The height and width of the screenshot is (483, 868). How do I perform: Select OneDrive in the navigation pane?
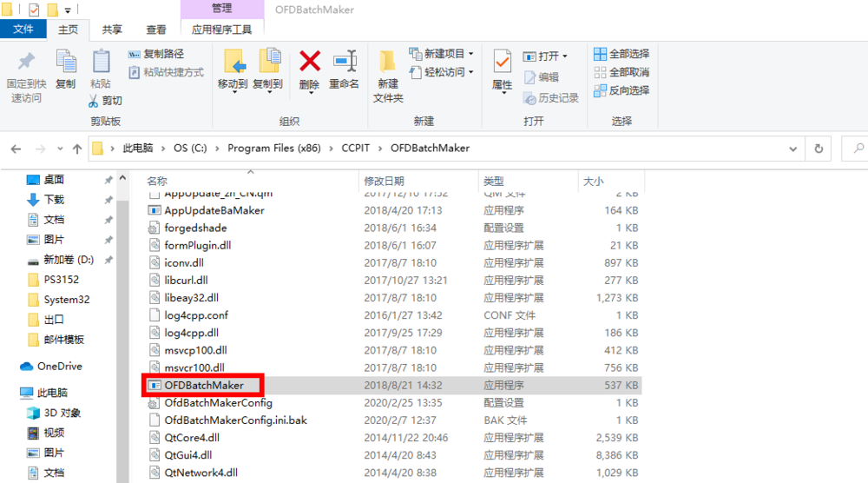(59, 367)
